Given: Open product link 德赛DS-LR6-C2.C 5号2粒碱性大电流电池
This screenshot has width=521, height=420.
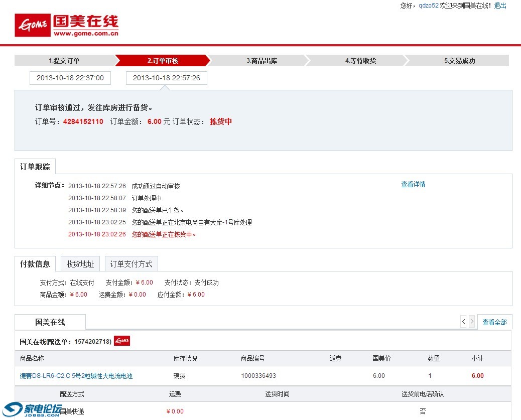Looking at the screenshot, I should (x=76, y=376).
